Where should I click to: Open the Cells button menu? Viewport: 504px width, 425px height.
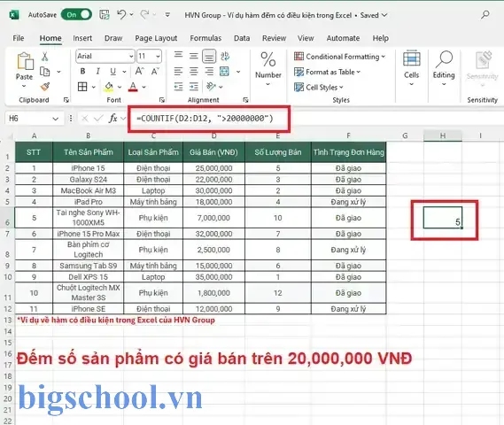pos(411,68)
